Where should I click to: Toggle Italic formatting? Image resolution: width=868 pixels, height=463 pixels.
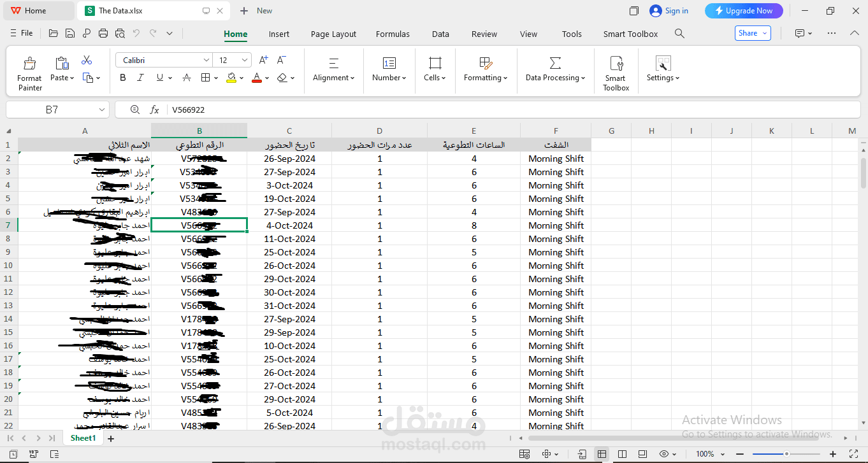coord(141,78)
